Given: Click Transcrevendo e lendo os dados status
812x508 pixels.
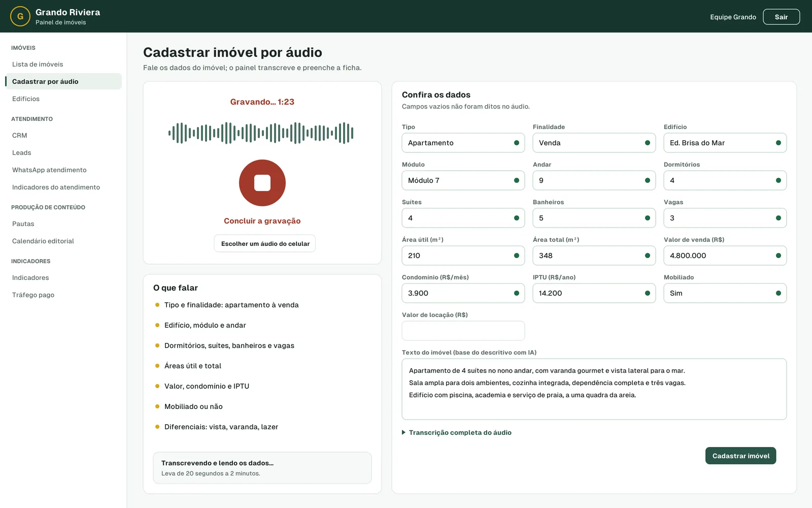Looking at the screenshot, I should point(262,468).
